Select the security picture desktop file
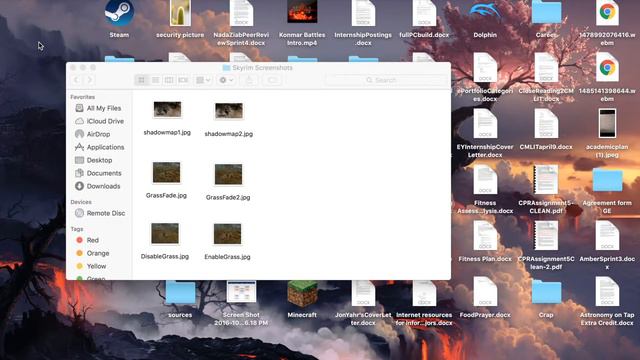640x360 pixels. pos(180,13)
